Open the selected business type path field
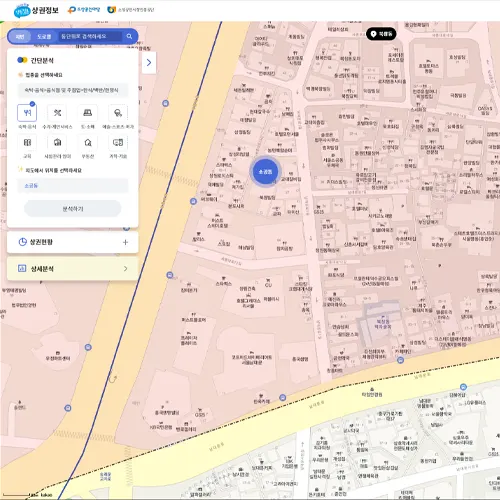The width and height of the screenshot is (500, 500). [x=72, y=90]
